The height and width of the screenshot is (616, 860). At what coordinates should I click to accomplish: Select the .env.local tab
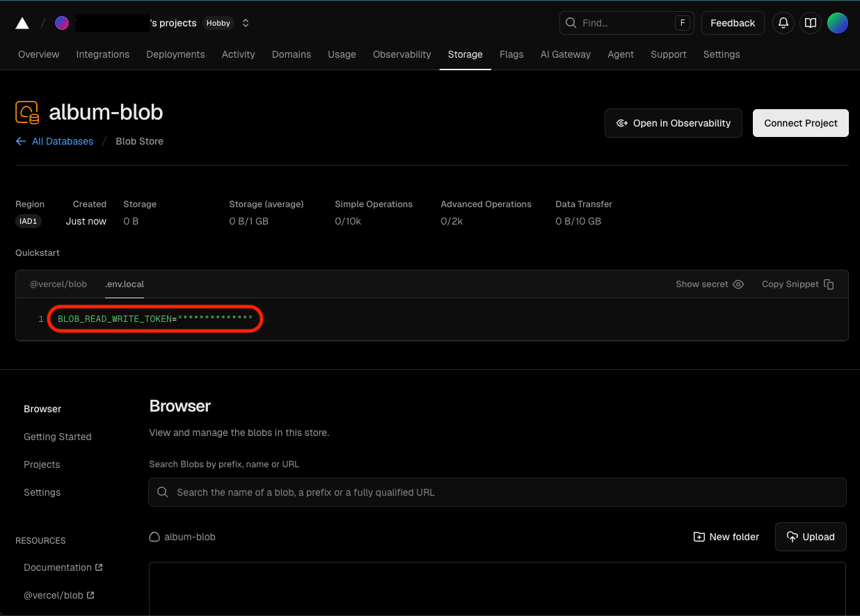[124, 284]
